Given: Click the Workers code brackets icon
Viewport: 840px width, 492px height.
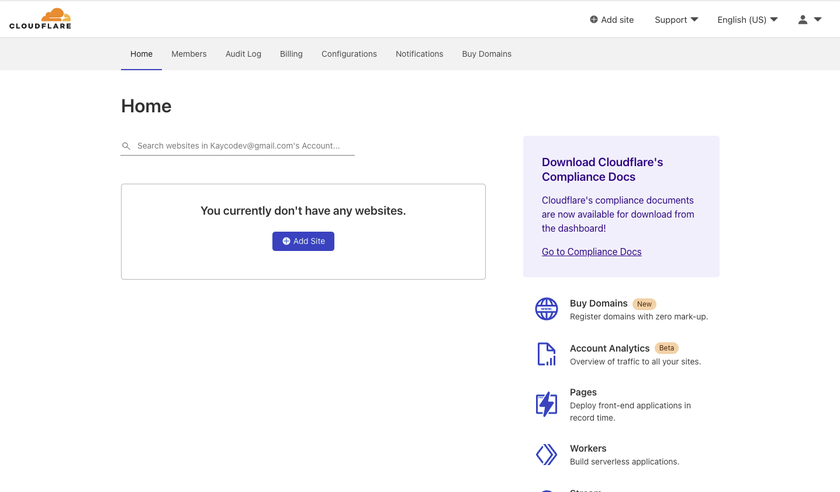Looking at the screenshot, I should click(546, 454).
